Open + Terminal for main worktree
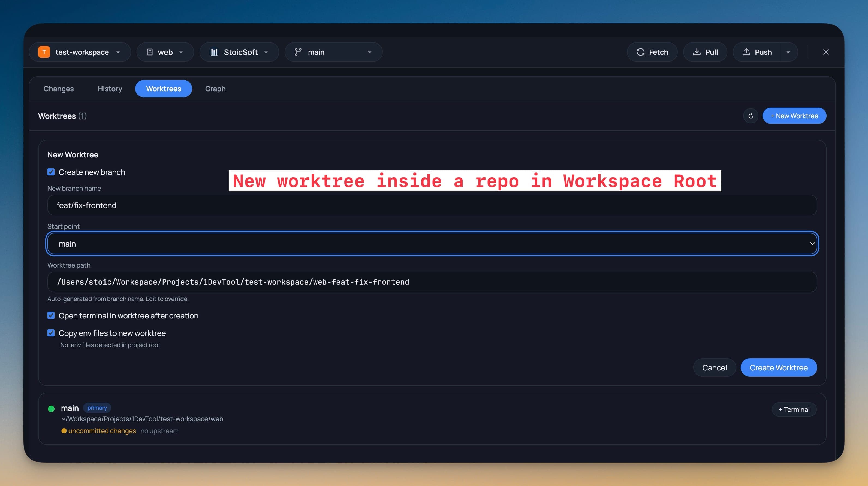The height and width of the screenshot is (486, 868). [x=794, y=409]
